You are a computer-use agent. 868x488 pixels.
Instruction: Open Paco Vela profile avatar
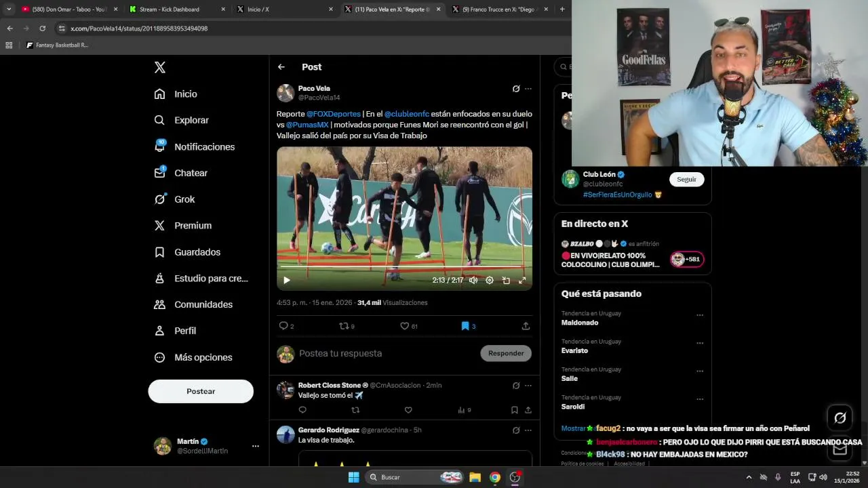point(285,93)
